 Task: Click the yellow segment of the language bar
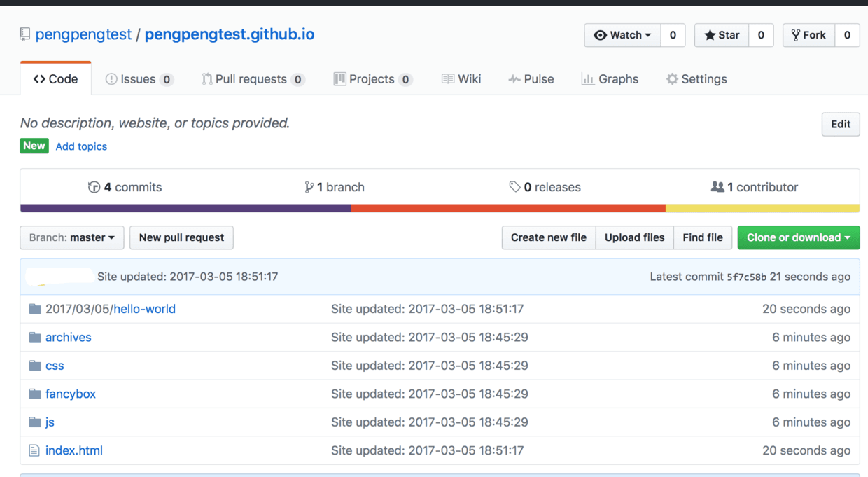click(x=762, y=208)
